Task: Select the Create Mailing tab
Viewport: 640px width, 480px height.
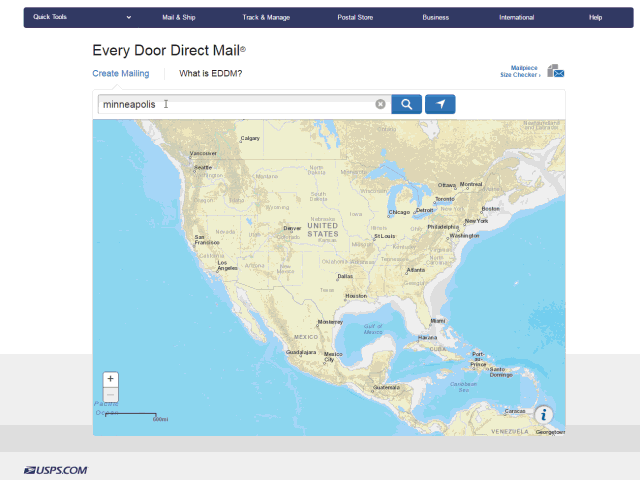Action: point(121,73)
